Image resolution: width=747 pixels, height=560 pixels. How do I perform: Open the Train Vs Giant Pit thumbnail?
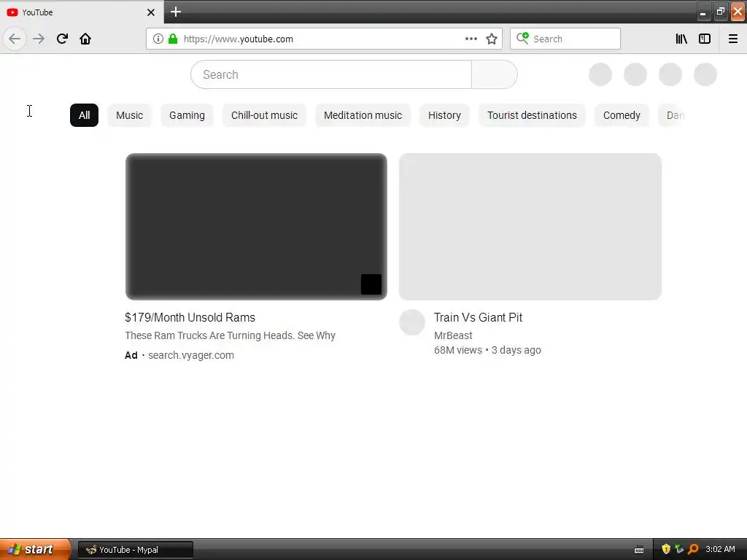tap(530, 227)
